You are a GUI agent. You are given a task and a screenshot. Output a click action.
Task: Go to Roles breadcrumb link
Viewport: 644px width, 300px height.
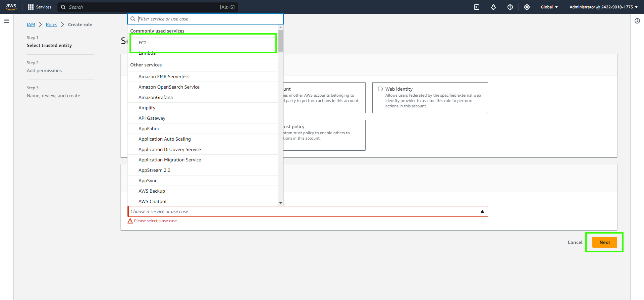(x=51, y=24)
